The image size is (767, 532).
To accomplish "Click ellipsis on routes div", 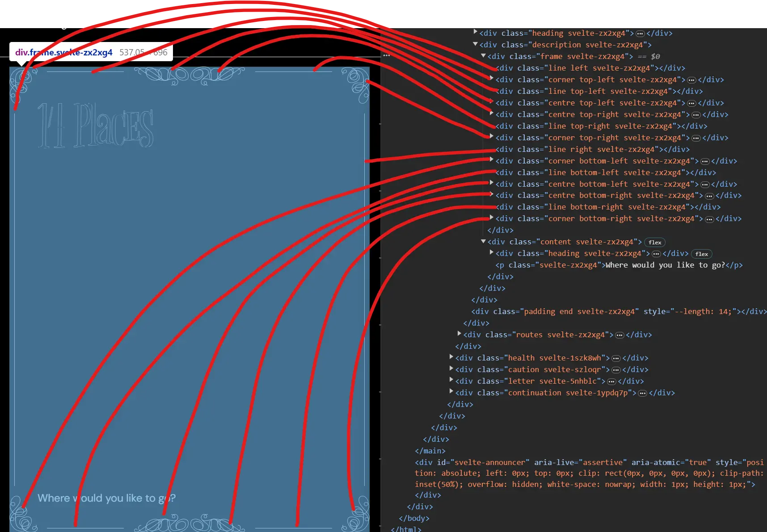I will tap(619, 335).
